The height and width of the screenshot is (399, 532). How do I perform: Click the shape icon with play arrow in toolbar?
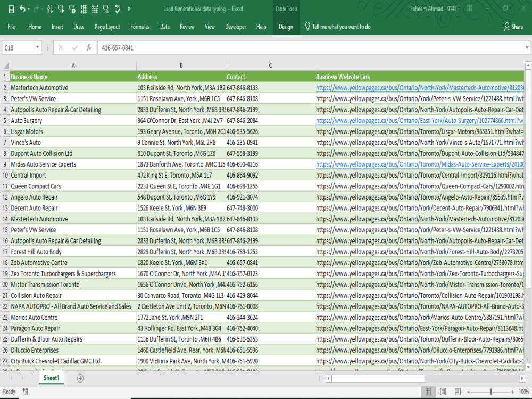[x=61, y=9]
